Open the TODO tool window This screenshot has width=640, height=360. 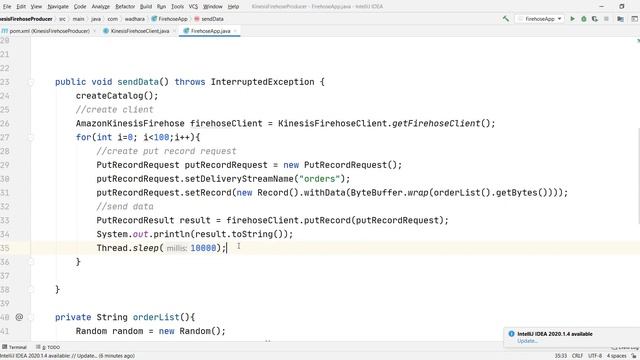[48, 347]
